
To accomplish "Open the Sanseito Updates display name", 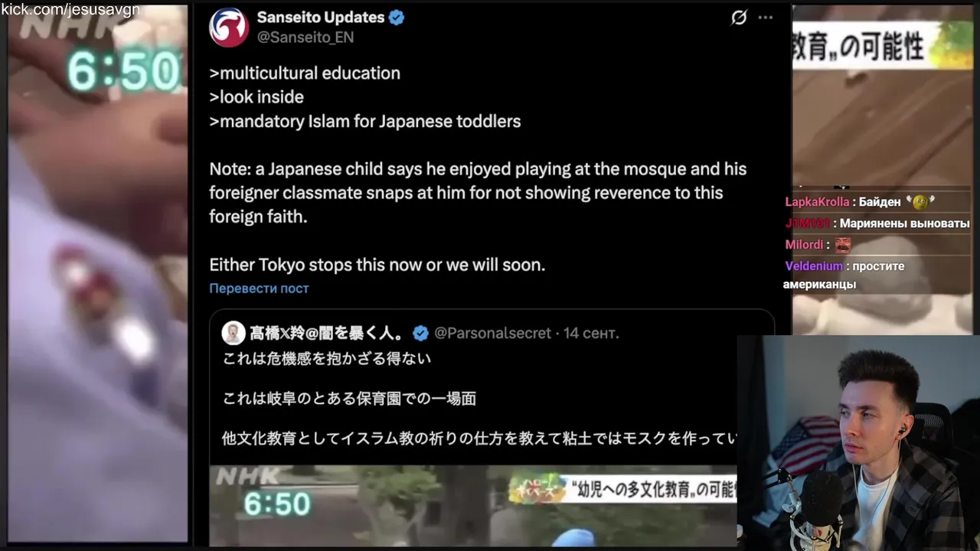I will tap(321, 18).
